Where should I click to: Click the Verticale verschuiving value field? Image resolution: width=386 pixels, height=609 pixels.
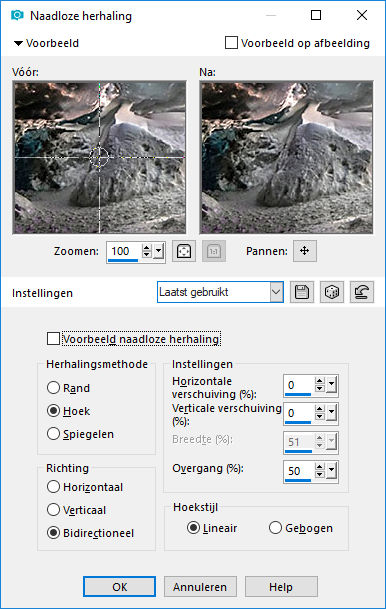click(298, 413)
